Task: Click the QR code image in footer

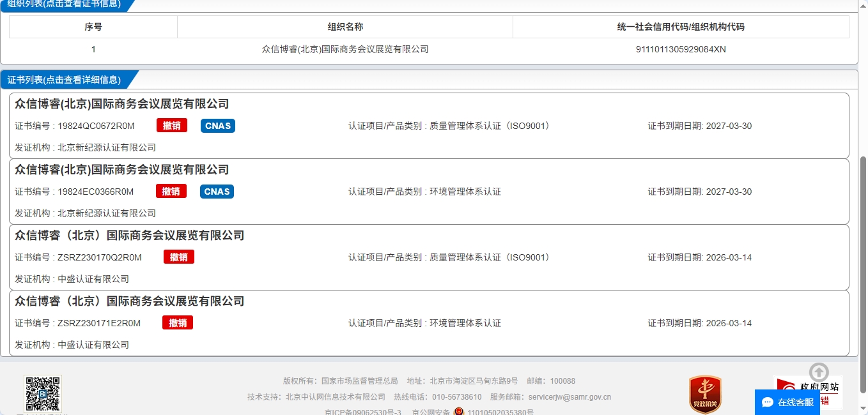Action: tap(43, 394)
